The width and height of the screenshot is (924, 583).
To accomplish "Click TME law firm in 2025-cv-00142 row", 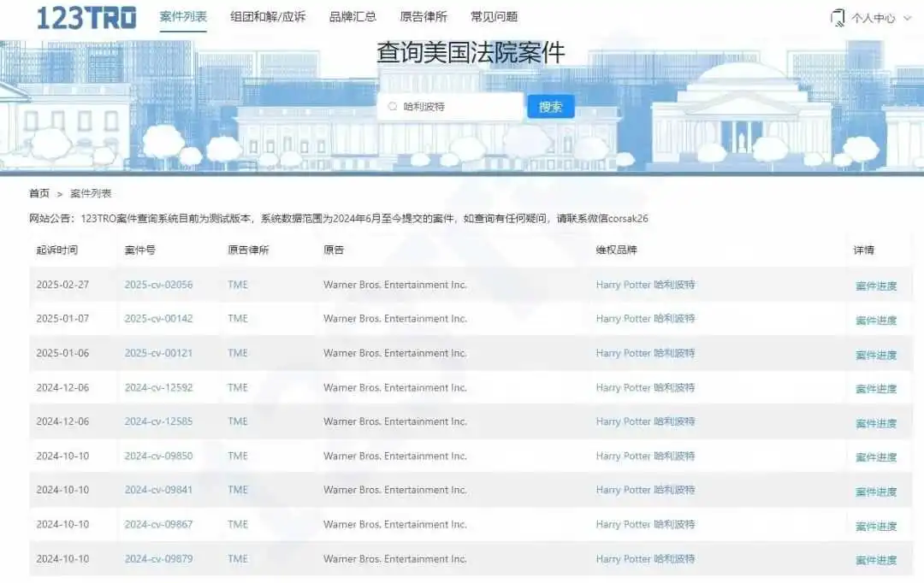I will (x=238, y=319).
